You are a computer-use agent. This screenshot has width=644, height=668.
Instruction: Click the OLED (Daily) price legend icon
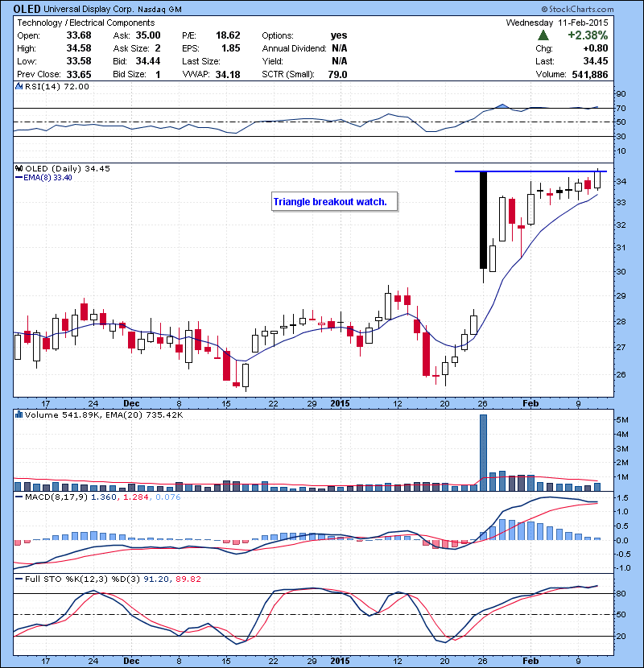point(19,167)
